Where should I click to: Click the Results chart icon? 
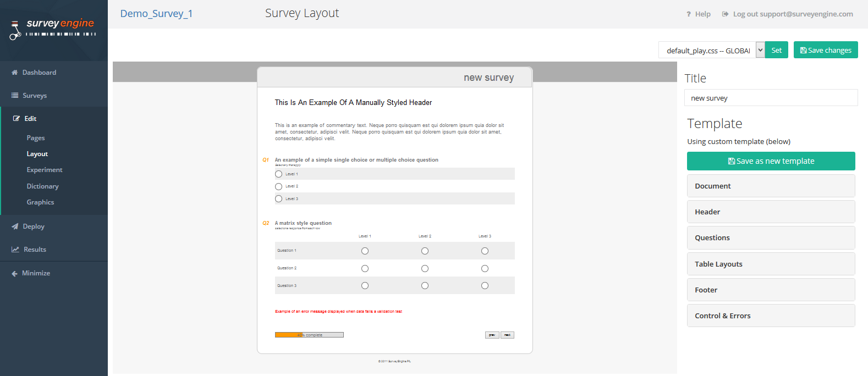click(15, 250)
